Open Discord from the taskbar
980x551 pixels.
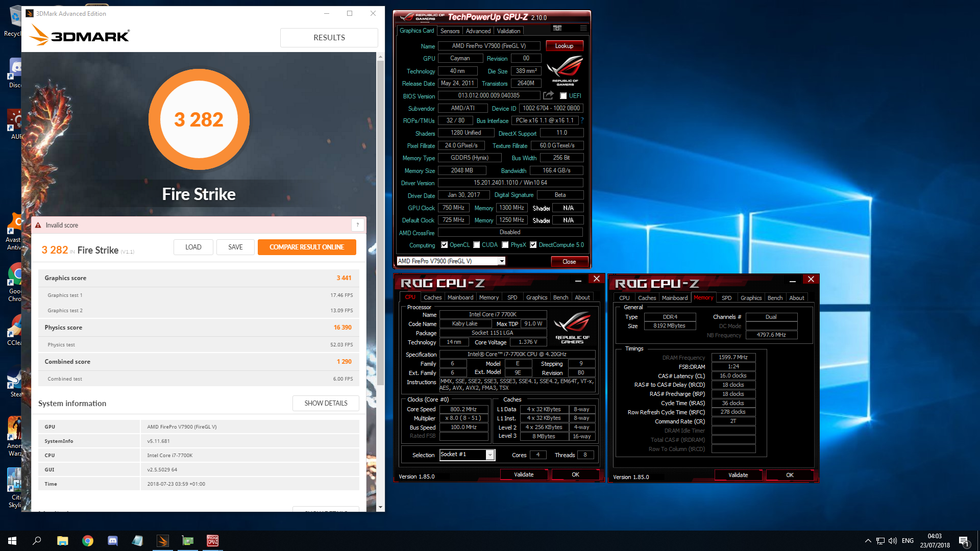(113, 541)
